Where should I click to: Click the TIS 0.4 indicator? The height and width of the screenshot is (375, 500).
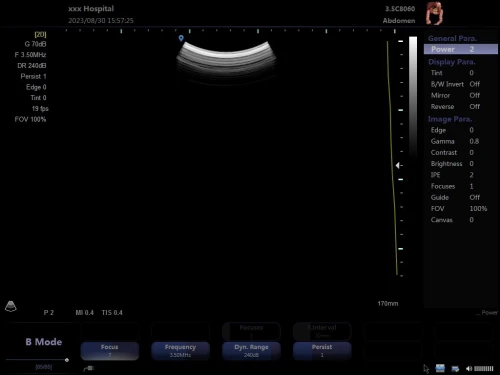pos(112,313)
